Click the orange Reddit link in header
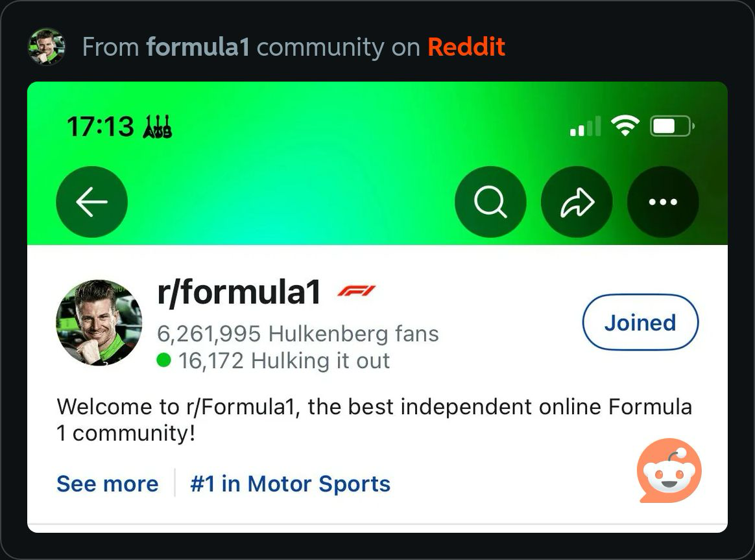The image size is (755, 560). [x=466, y=47]
